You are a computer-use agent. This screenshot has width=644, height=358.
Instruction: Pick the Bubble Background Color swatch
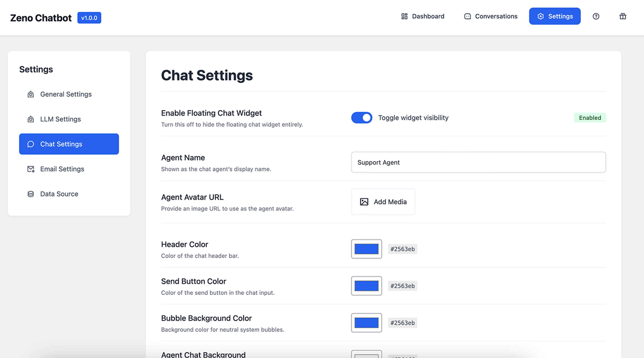366,323
